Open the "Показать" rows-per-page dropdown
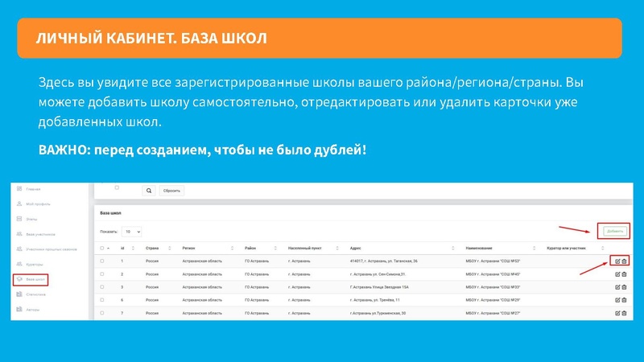This screenshot has width=644, height=362. coord(131,232)
